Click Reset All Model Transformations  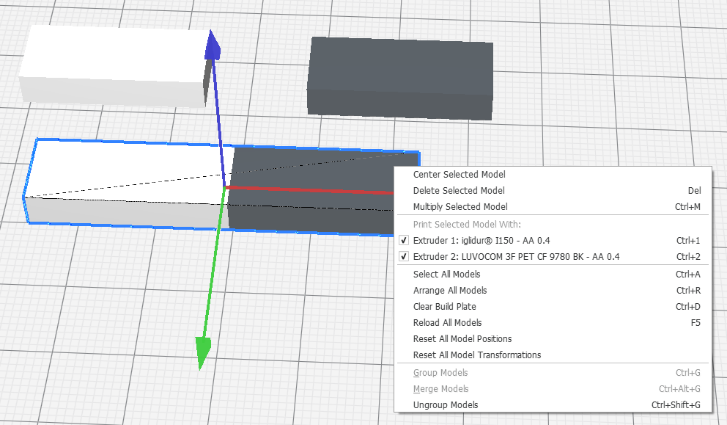tap(476, 355)
